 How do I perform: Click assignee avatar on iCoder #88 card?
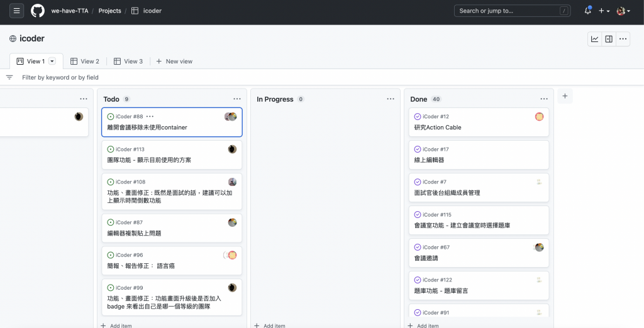point(231,117)
